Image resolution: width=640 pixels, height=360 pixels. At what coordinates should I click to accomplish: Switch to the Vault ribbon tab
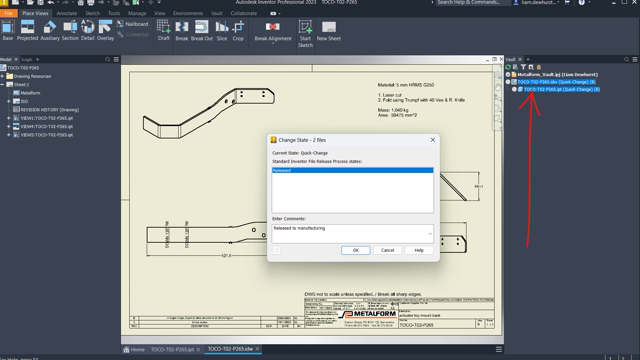pyautogui.click(x=217, y=13)
